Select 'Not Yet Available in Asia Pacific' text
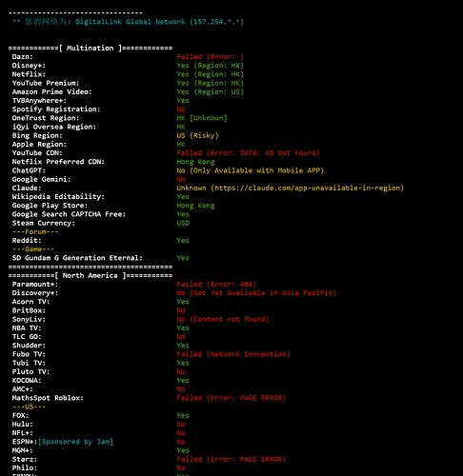Image resolution: width=463 pixels, height=476 pixels. (x=263, y=293)
